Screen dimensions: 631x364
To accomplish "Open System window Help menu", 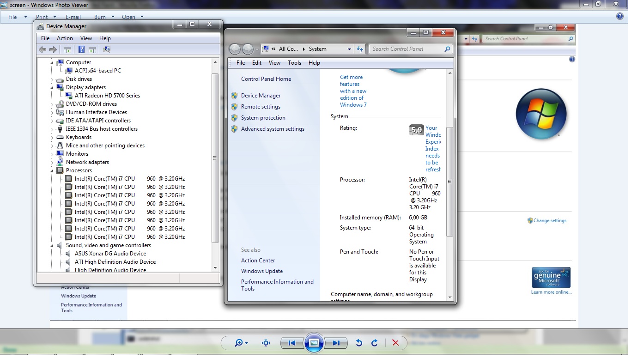I will point(314,63).
